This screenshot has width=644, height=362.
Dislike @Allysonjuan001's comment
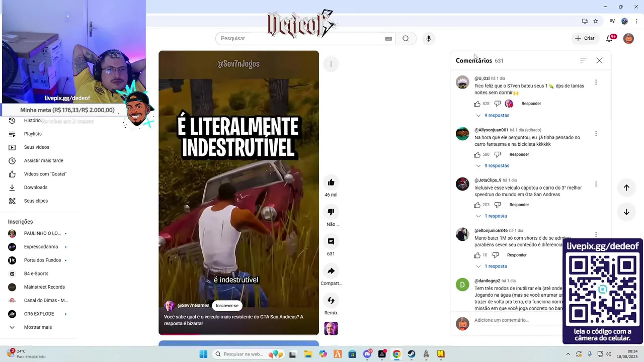tap(497, 154)
